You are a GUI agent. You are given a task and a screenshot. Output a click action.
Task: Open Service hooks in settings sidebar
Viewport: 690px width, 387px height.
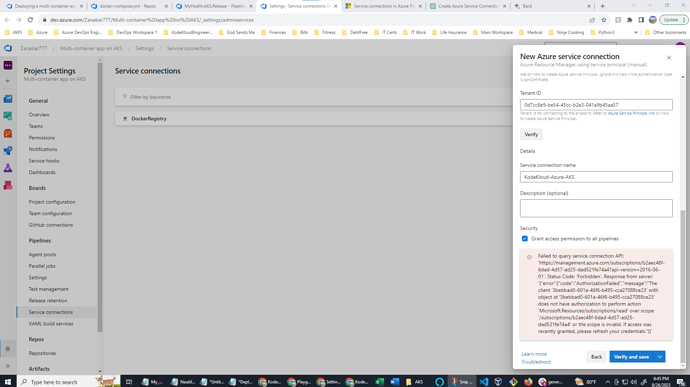(x=44, y=161)
